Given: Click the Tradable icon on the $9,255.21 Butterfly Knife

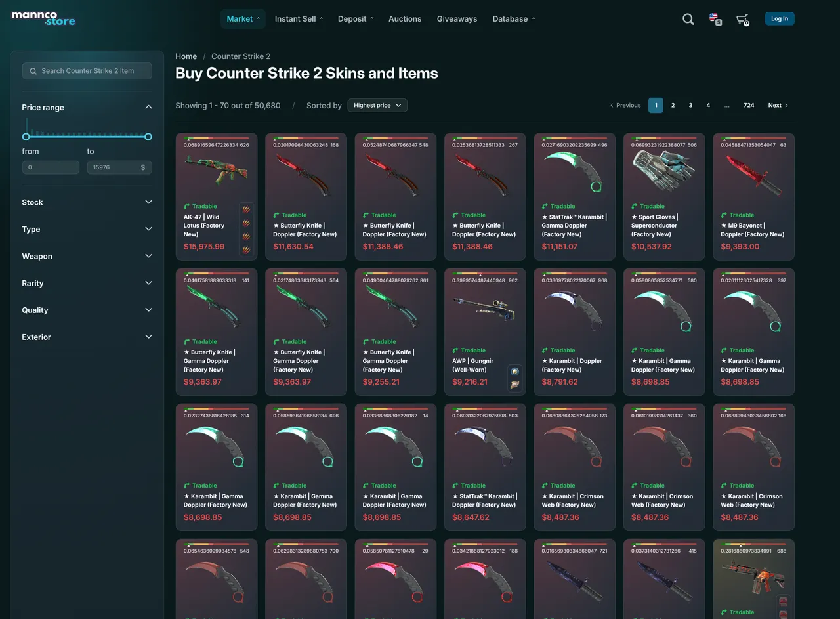Looking at the screenshot, I should [x=366, y=341].
